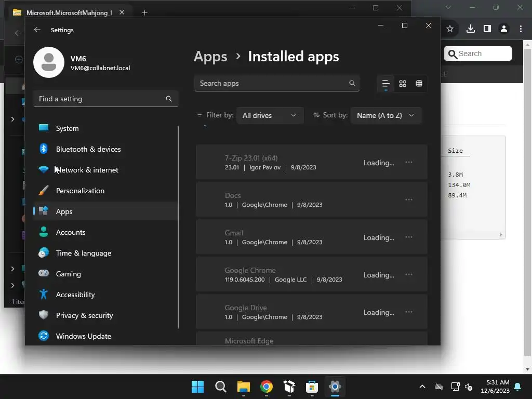Bookmark page with Chrome star icon
Viewport: 532px width, 399px height.
point(450,29)
